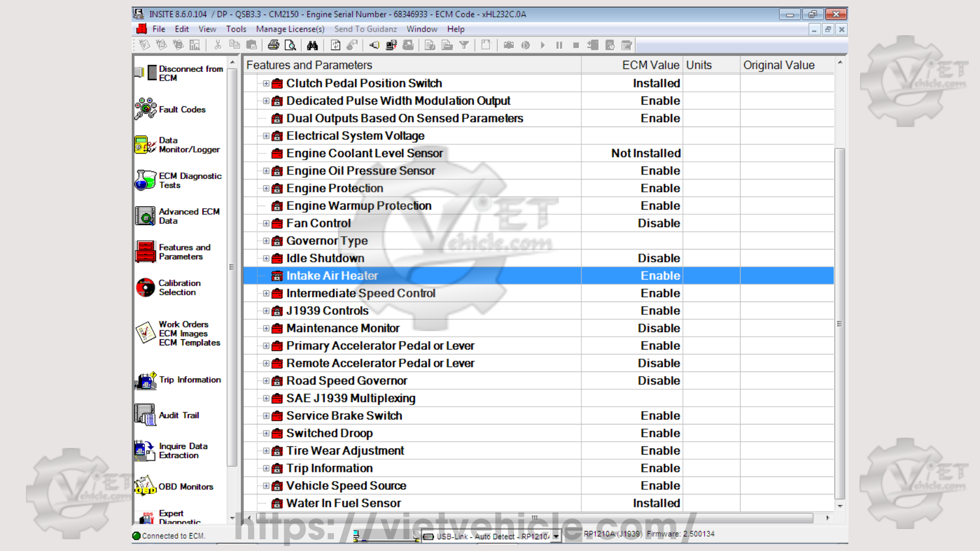Click the vertical scrollbar of parameters list
980x551 pixels.
[840, 324]
